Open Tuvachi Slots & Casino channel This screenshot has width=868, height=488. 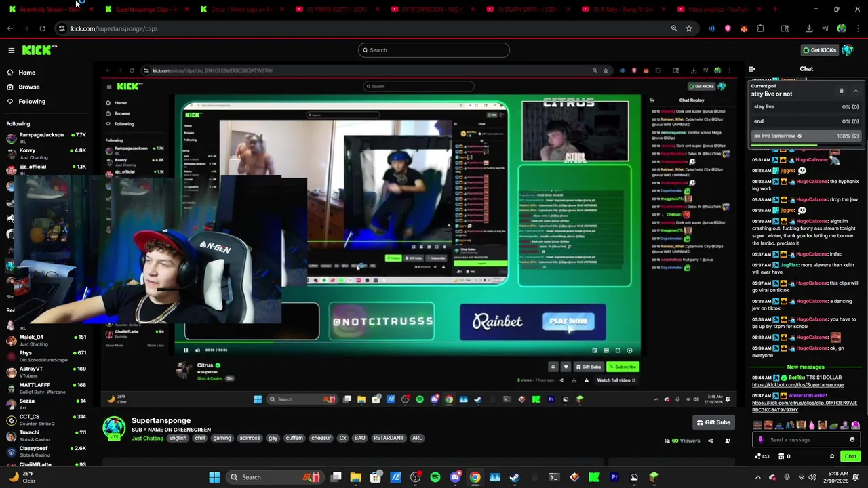(46, 435)
